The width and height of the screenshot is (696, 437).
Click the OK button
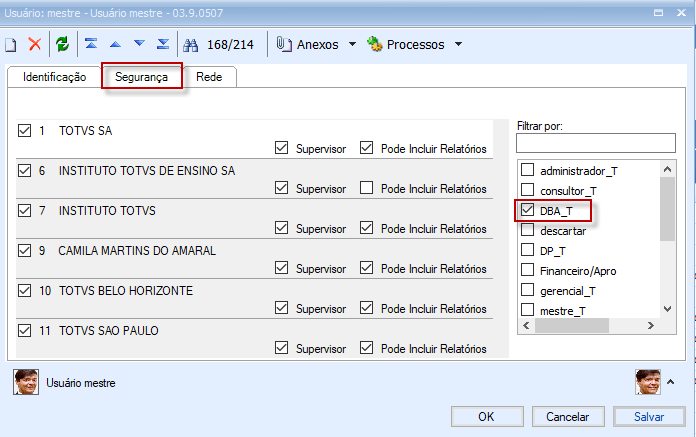pos(487,417)
